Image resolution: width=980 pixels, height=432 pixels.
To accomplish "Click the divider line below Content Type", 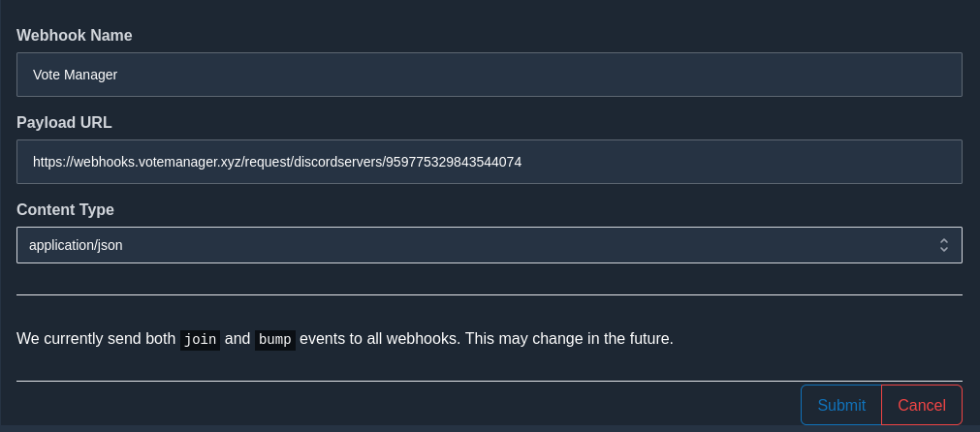I will 490,294.
